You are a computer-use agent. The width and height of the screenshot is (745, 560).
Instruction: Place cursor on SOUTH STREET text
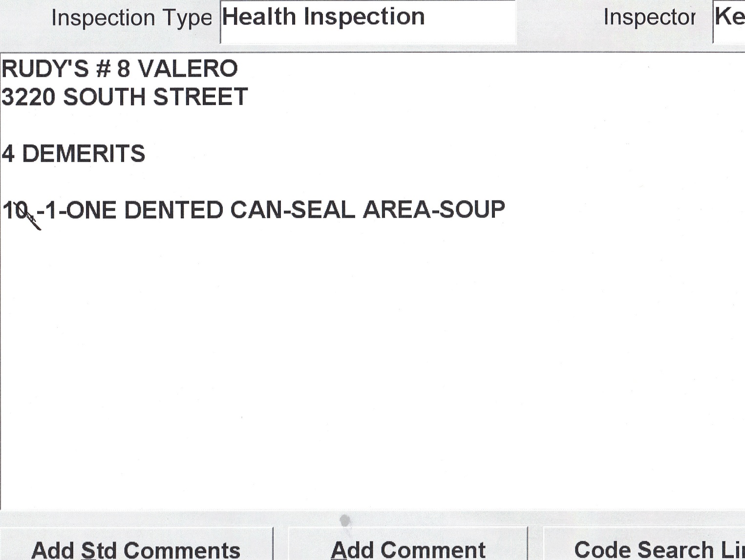pos(155,97)
